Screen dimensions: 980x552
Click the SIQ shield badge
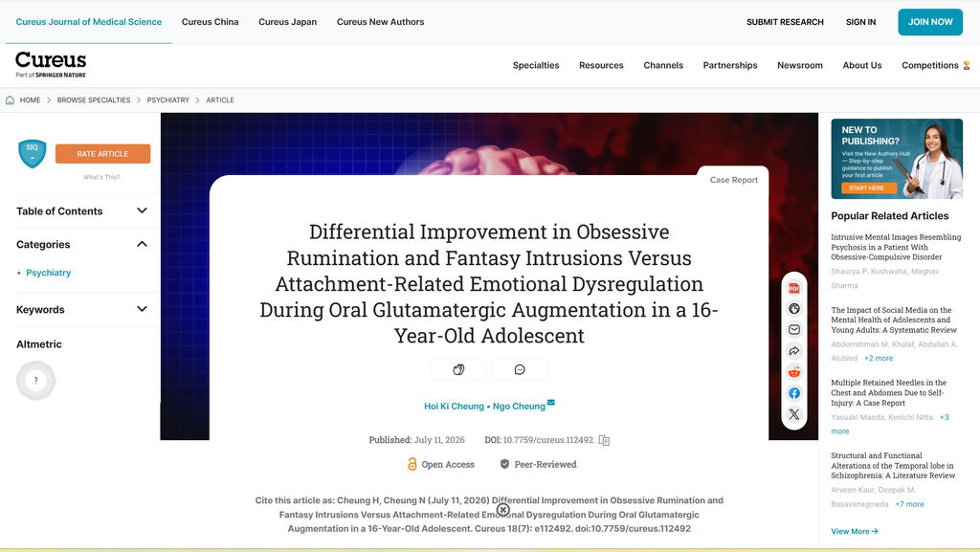coord(32,153)
